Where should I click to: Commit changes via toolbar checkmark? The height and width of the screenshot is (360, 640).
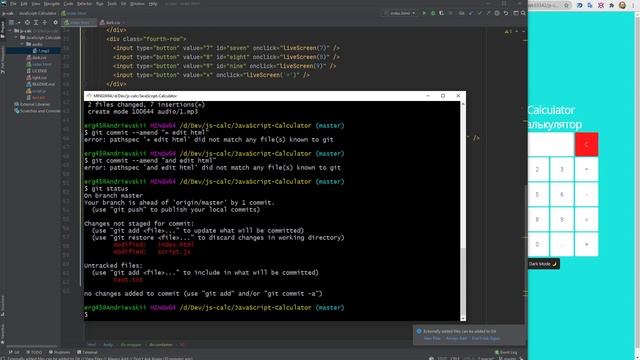[480, 13]
